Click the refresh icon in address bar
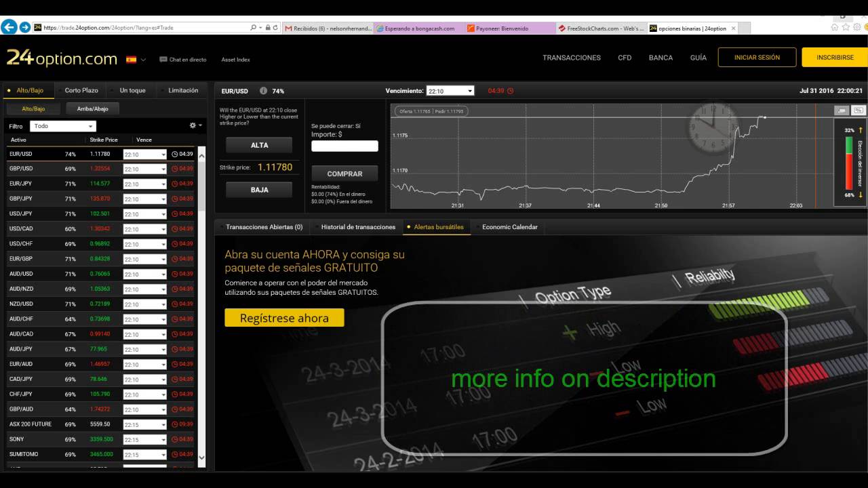868x488 pixels. [275, 28]
